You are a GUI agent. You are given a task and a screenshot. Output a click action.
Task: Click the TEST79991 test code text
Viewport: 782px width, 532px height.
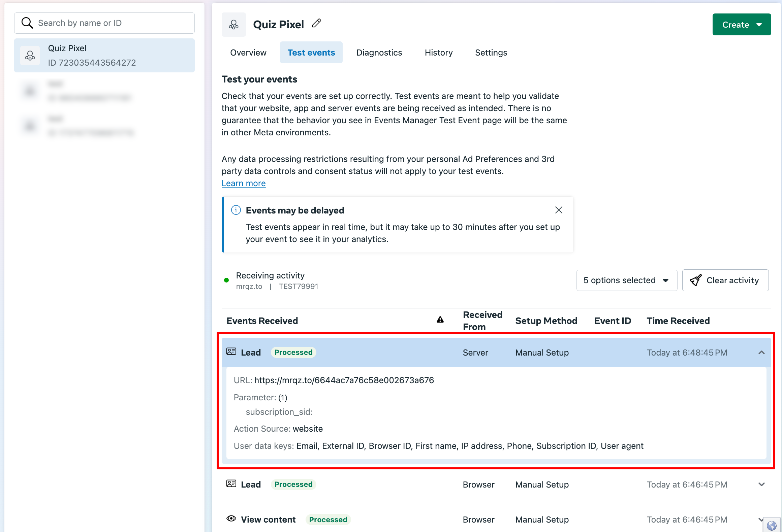(299, 287)
